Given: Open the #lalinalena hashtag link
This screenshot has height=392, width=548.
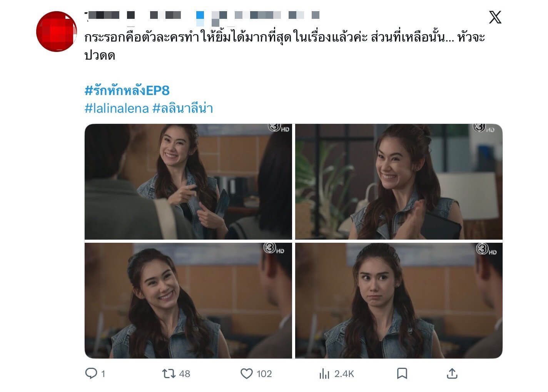Looking at the screenshot, I should pyautogui.click(x=117, y=108).
